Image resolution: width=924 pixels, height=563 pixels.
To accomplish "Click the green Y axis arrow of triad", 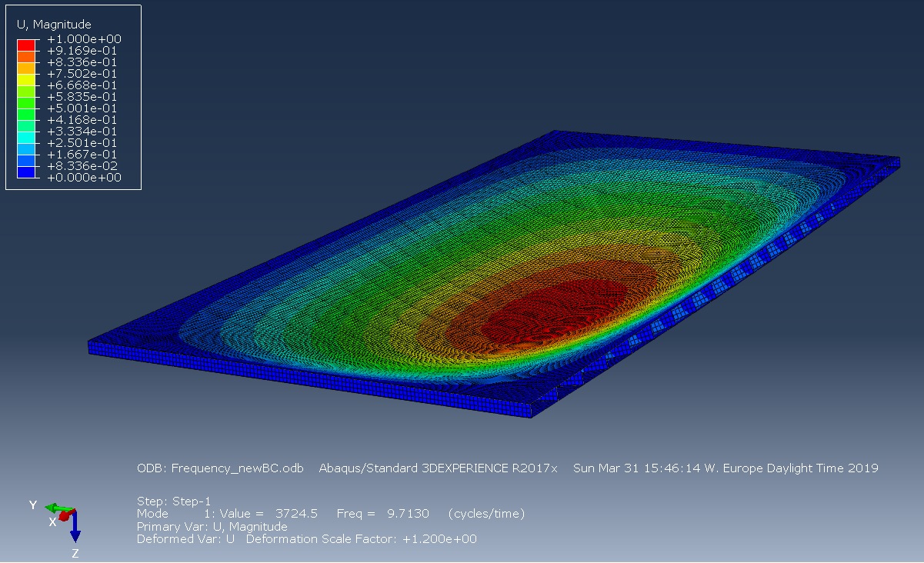I will (x=53, y=508).
